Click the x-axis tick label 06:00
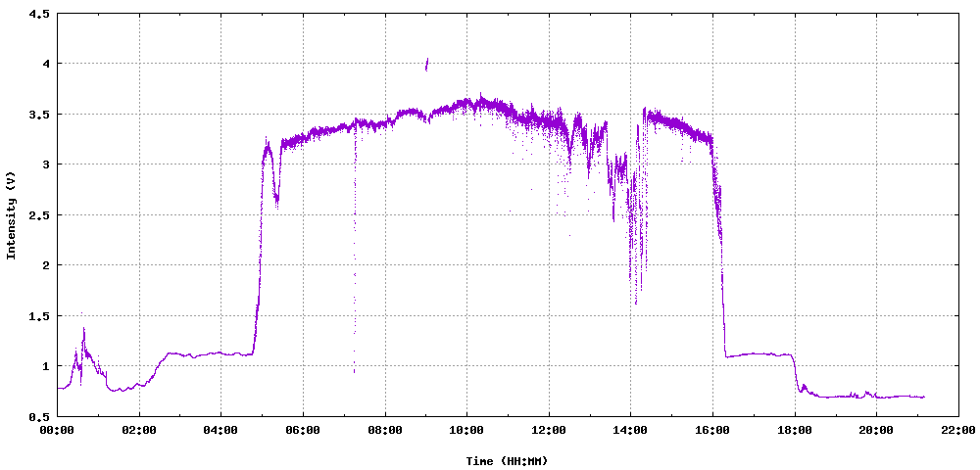 [303, 430]
